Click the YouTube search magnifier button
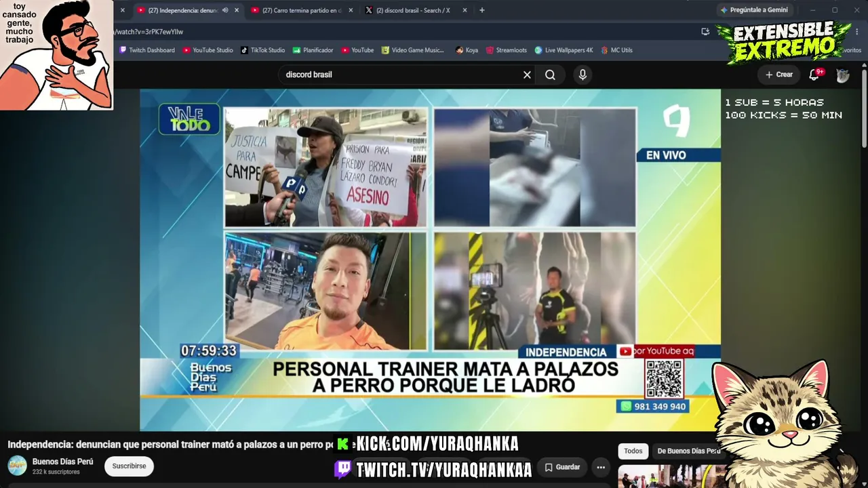868x488 pixels. (550, 75)
